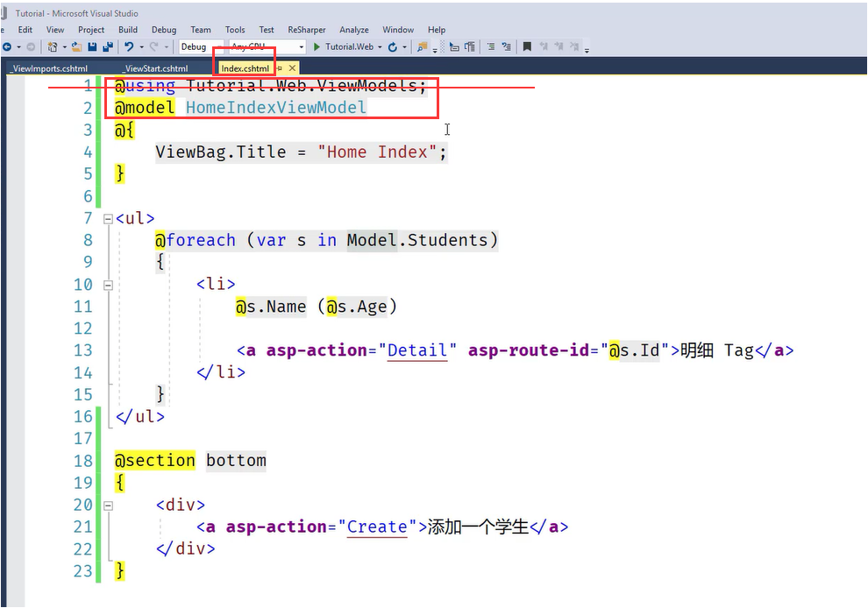This screenshot has width=868, height=608.
Task: Start debugging with the green play icon
Action: click(x=317, y=47)
